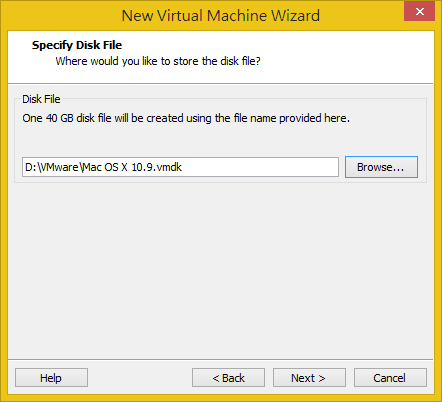Open Help for this wizard page
442x402 pixels.
51,378
